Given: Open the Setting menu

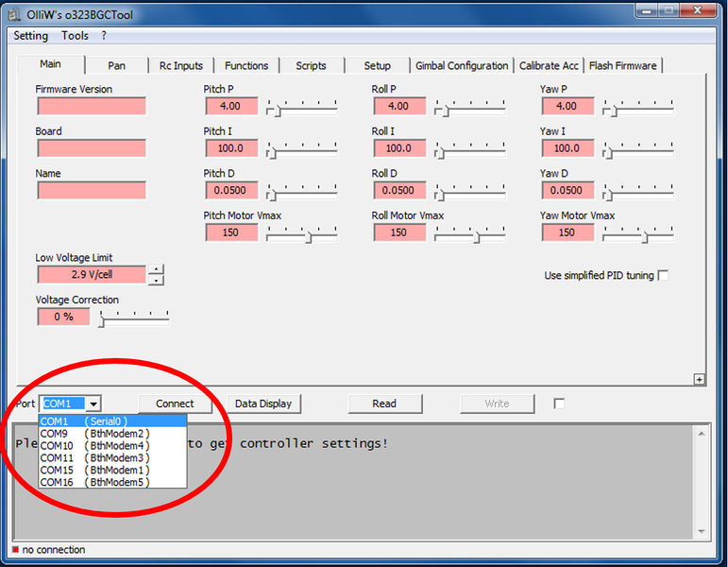Looking at the screenshot, I should tap(30, 36).
